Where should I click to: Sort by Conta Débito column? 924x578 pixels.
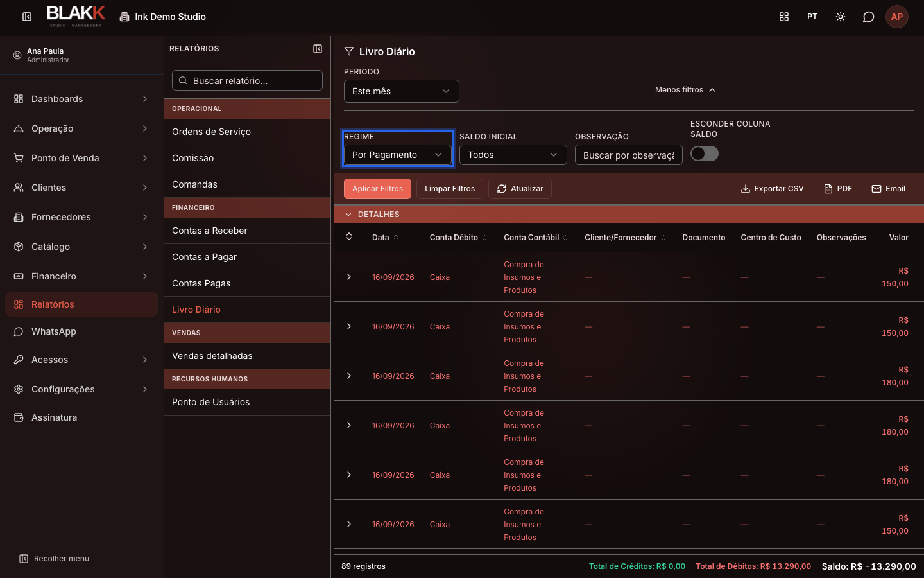(x=458, y=238)
